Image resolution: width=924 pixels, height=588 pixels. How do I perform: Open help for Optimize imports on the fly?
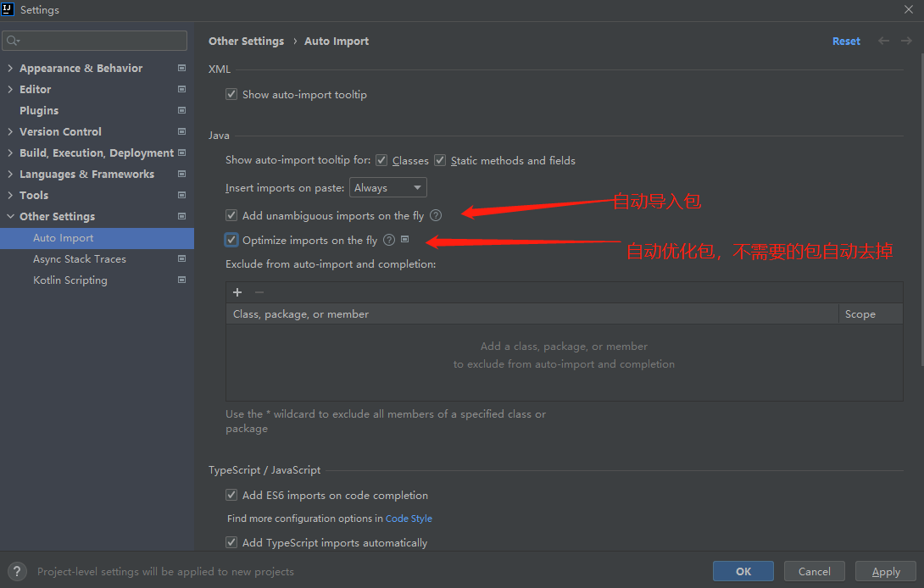[x=389, y=240]
